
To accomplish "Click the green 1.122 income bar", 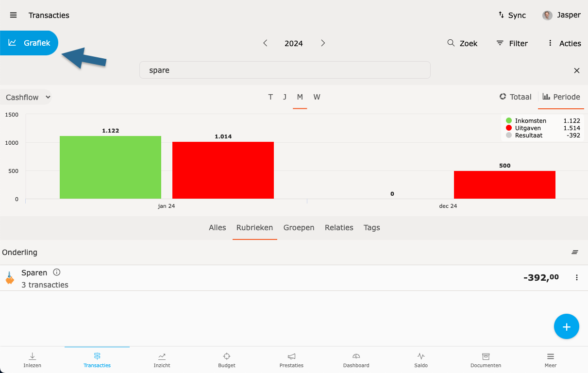I will point(110,167).
